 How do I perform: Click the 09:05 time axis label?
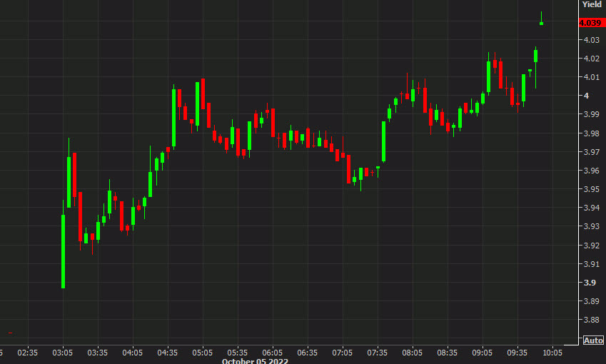pyautogui.click(x=483, y=353)
